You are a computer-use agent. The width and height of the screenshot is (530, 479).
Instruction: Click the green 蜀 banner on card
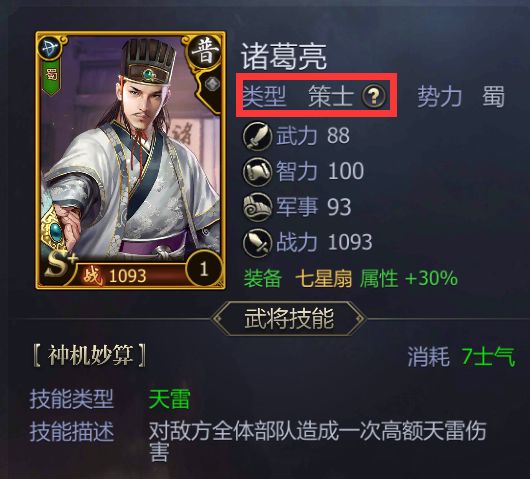[x=51, y=78]
